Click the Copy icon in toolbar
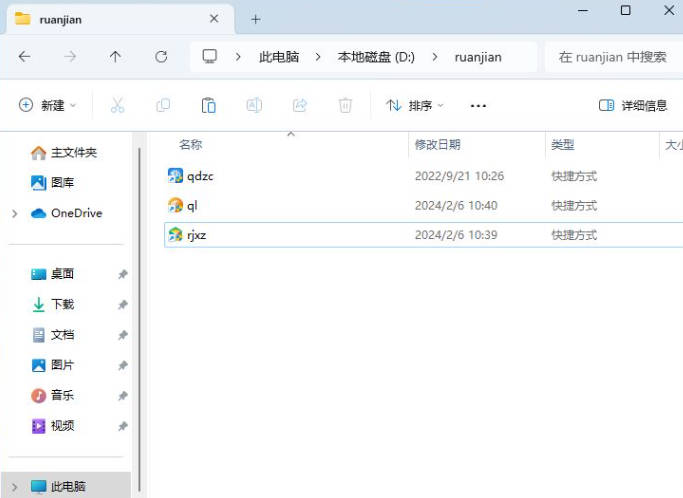Viewport: 683px width, 498px height. click(x=163, y=105)
